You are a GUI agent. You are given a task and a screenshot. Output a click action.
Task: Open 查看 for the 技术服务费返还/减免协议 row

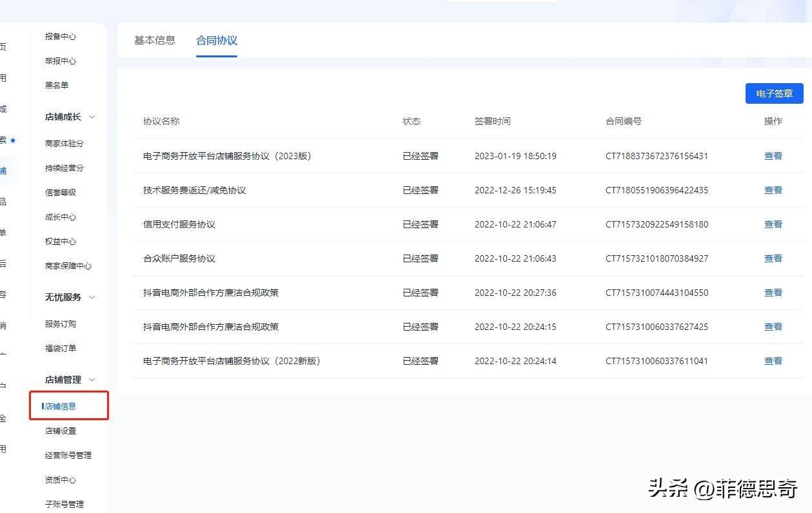(x=773, y=190)
